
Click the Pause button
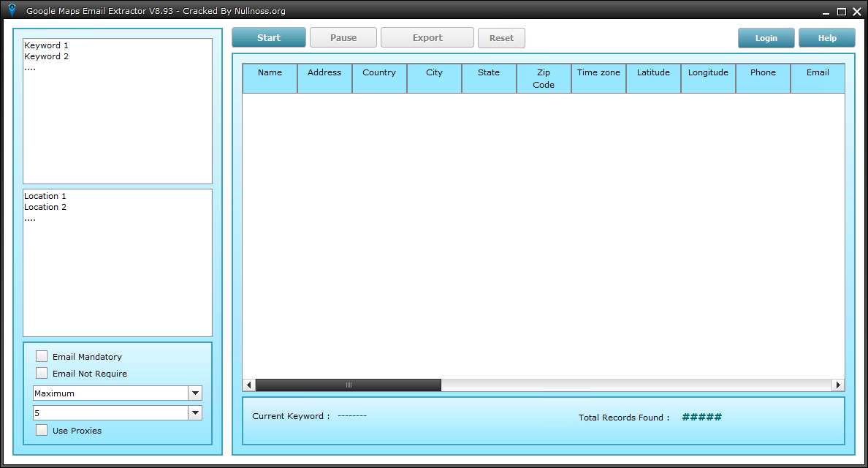click(343, 38)
